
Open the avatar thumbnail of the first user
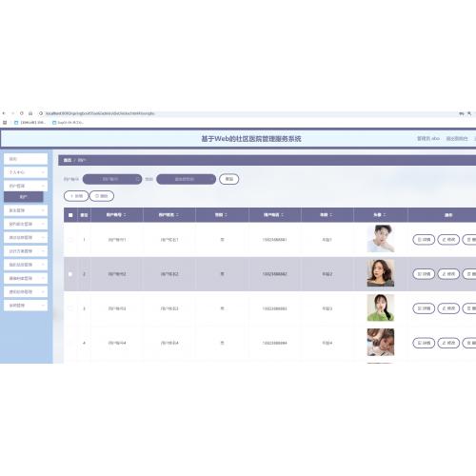point(381,239)
